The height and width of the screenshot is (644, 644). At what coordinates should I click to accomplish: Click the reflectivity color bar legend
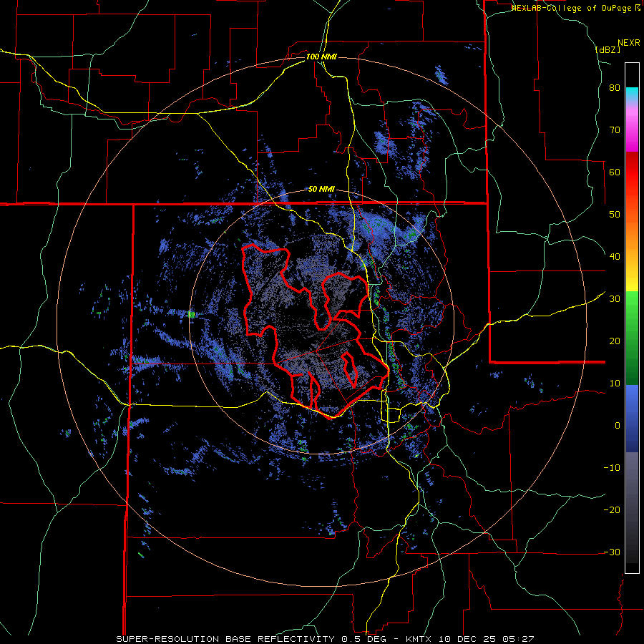tap(632, 318)
